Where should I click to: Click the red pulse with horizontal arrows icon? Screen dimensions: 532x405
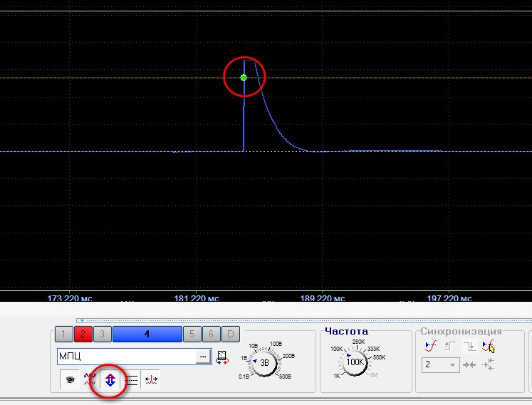pos(151,379)
